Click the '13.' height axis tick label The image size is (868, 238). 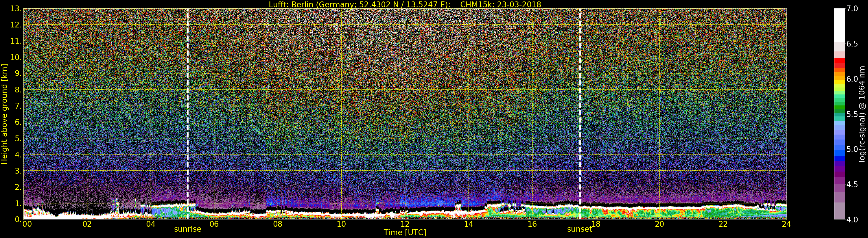click(16, 9)
